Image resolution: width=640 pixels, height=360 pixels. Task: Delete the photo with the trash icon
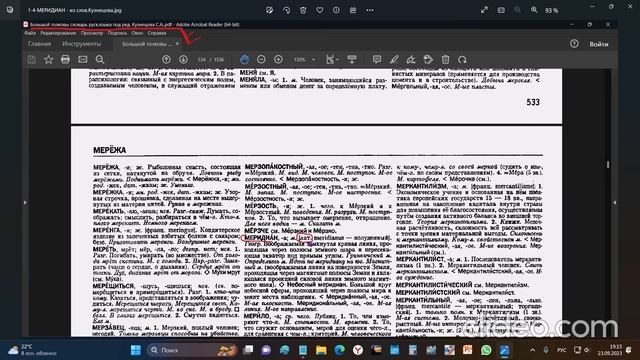pos(303,10)
